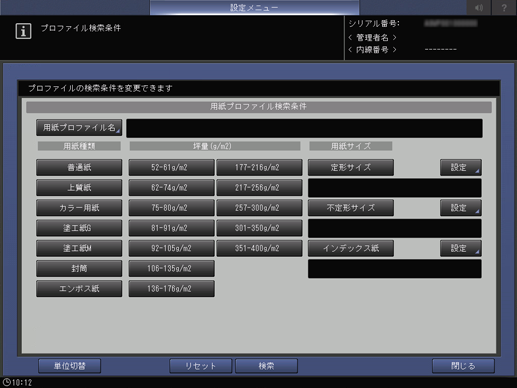The image size is (517, 388).
Task: Click the display field below インデックス紙
Action: point(395,269)
